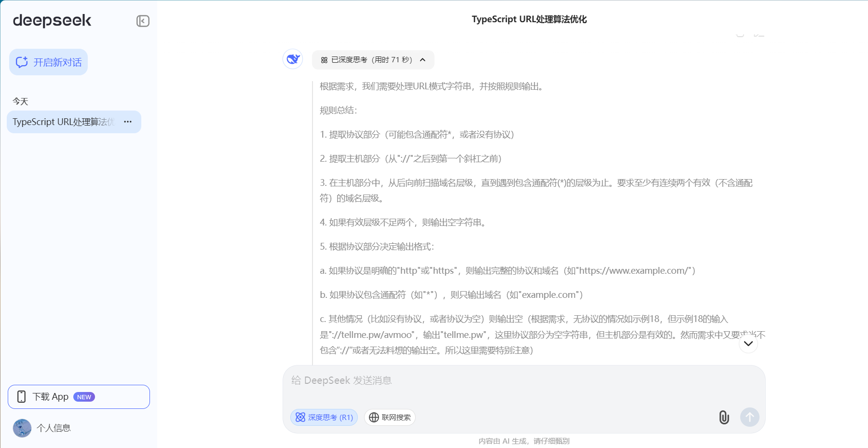
Task: Open the 个人信息 menu
Action: (x=54, y=428)
